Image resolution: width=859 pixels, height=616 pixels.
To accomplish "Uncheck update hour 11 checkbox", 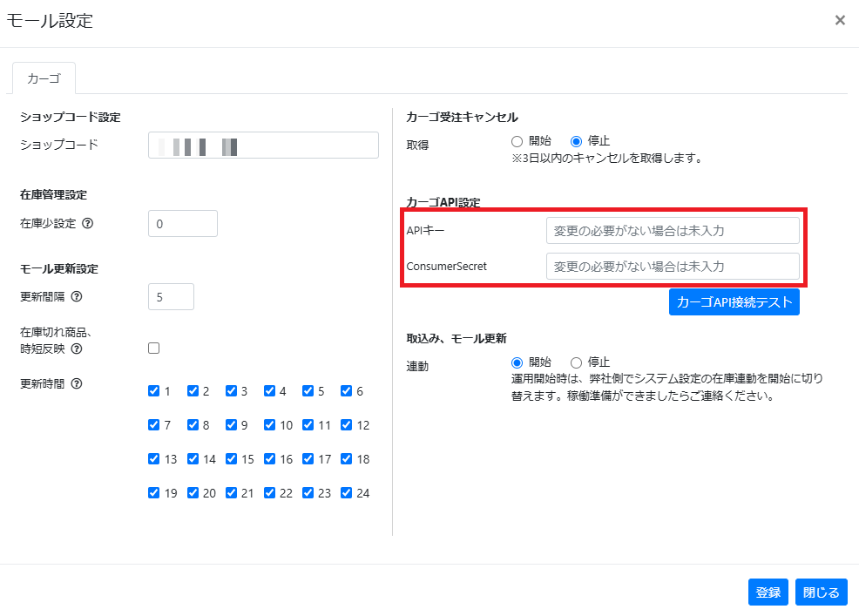I will point(308,424).
